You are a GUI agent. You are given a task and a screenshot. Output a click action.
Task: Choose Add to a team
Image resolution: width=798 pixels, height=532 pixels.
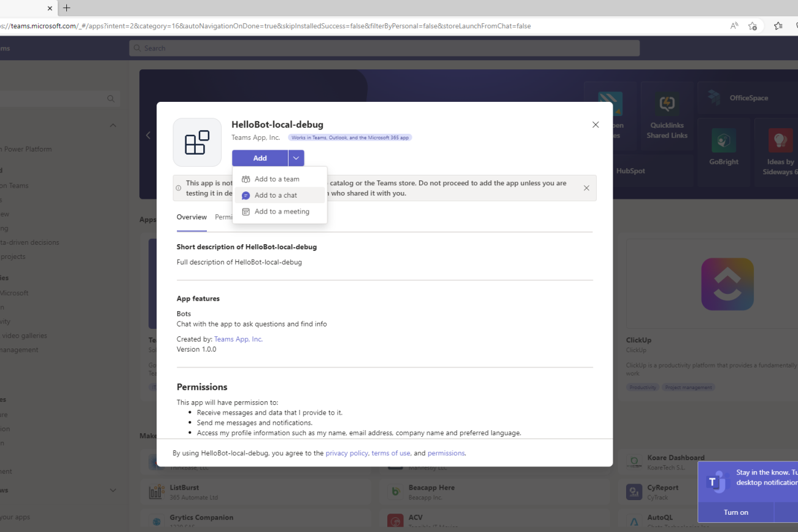tap(279, 179)
